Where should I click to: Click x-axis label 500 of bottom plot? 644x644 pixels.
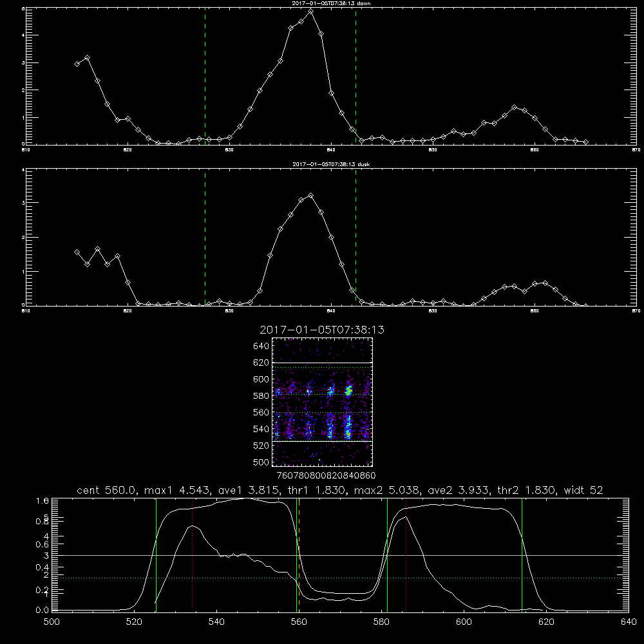click(52, 622)
